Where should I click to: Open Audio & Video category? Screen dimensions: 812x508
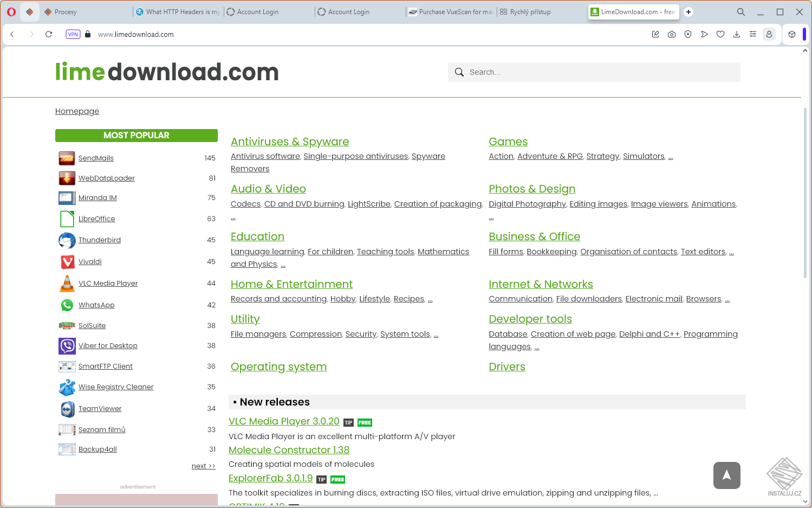coord(268,189)
